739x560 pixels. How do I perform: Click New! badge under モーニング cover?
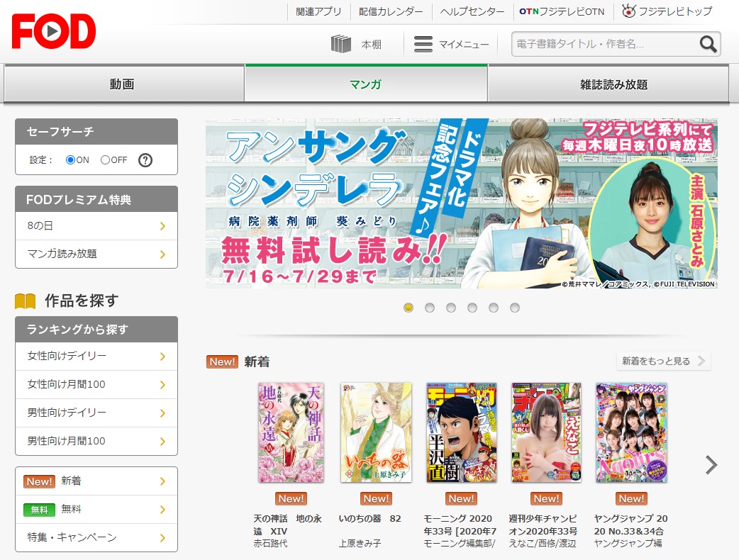pos(462,498)
